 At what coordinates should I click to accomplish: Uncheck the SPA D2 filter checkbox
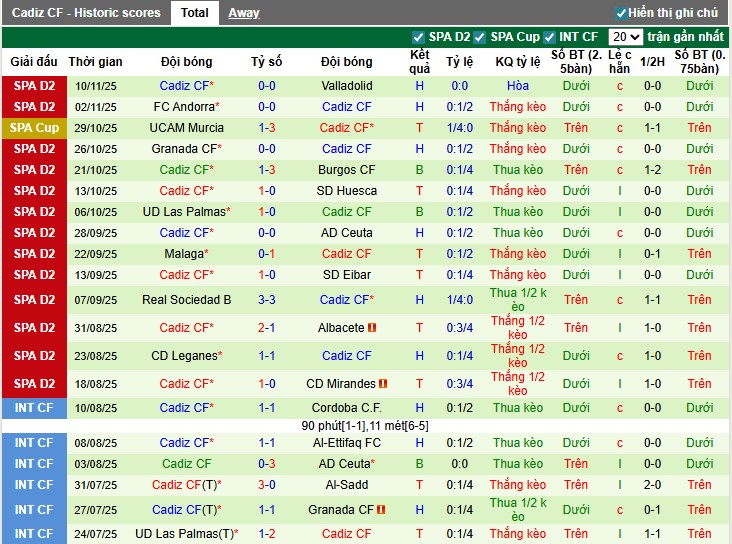tap(419, 37)
